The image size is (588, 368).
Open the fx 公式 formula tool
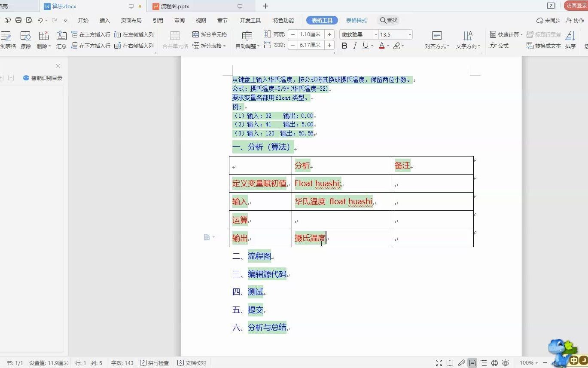point(499,46)
